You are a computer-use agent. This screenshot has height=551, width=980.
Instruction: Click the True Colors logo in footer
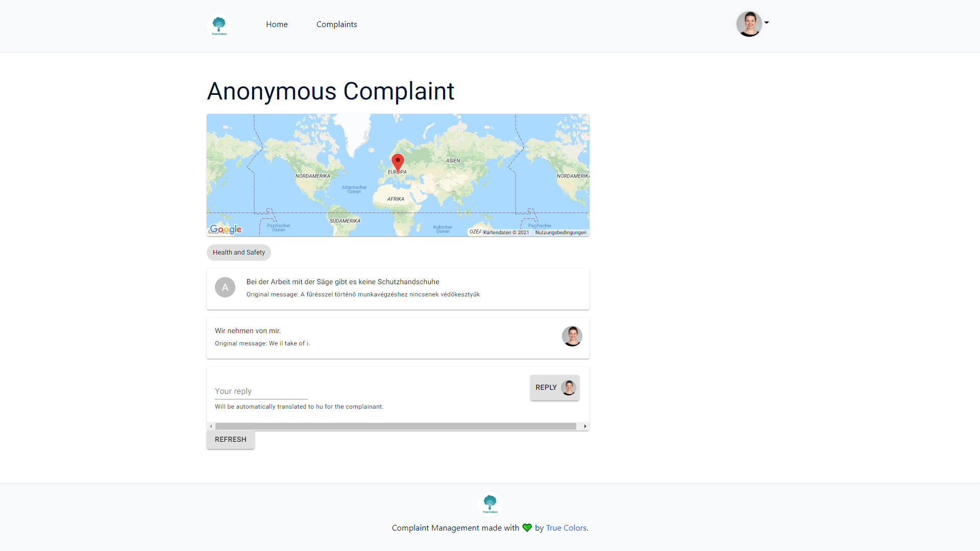pos(490,504)
